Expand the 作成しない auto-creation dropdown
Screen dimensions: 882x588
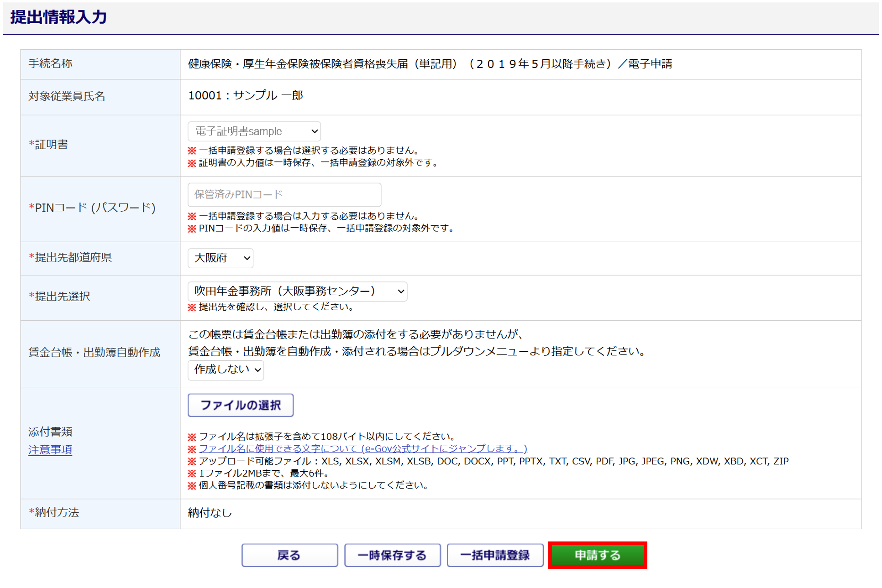pos(226,369)
